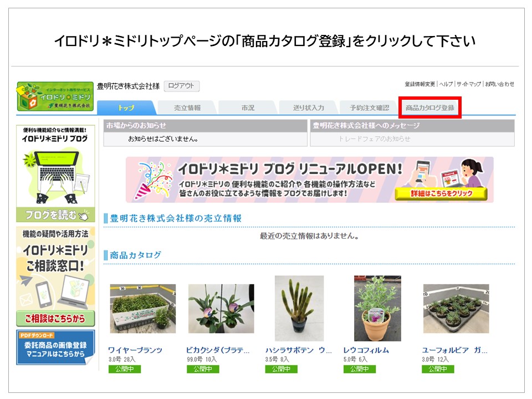This screenshot has width=532, height=399.
Task: Click the お問い合わせ link
Action: tap(499, 84)
